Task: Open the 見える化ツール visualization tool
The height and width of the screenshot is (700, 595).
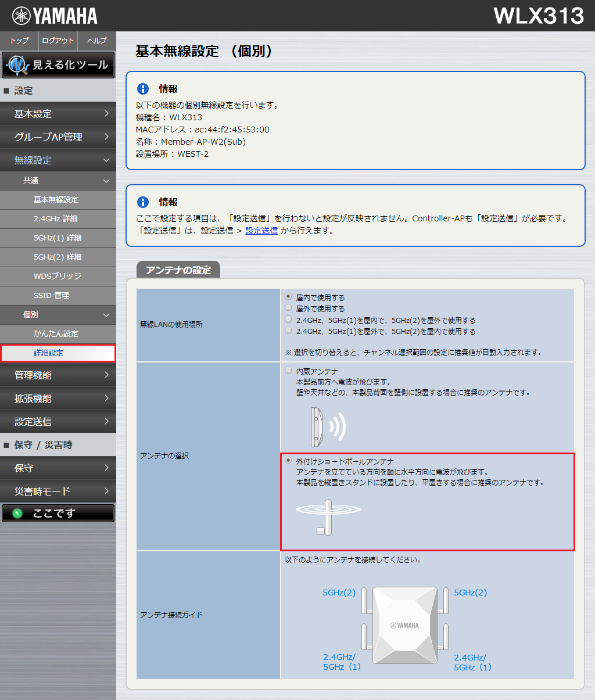Action: 58,64
